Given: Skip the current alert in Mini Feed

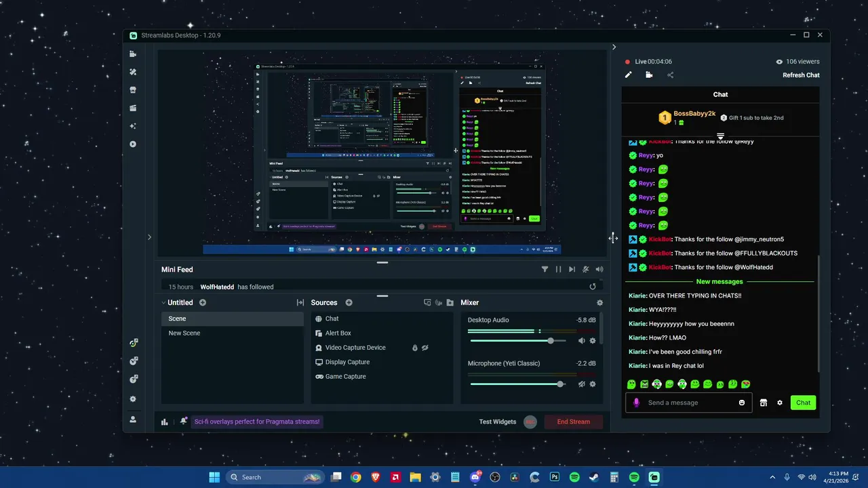Looking at the screenshot, I should click(x=572, y=269).
